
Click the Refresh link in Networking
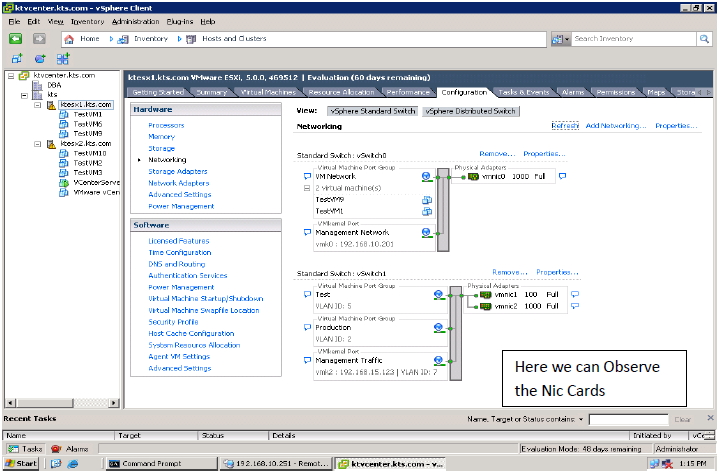[565, 126]
